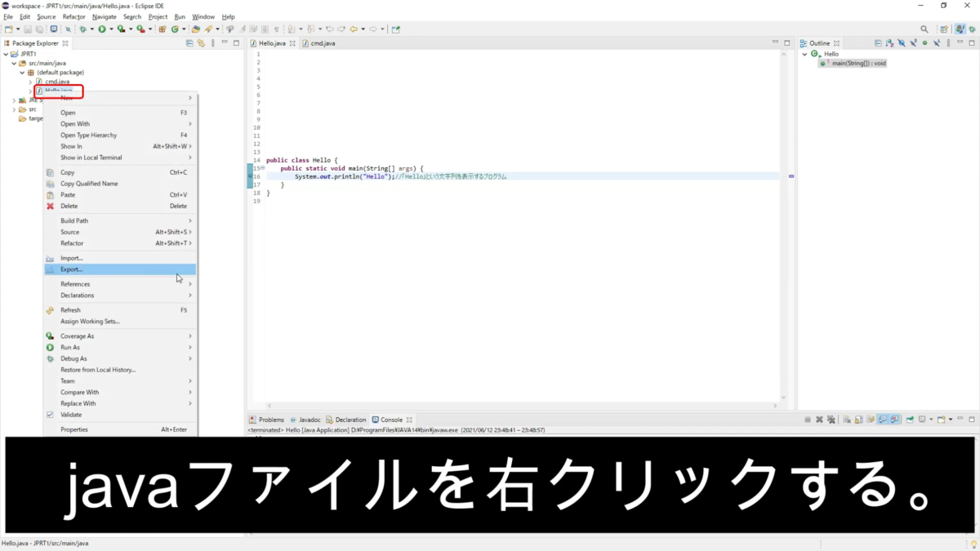Open the Run button dropdown arrow
This screenshot has width=980, height=551.
111,29
